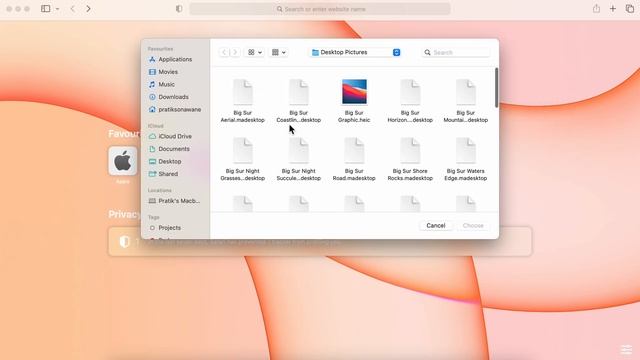Viewport: 640px width, 360px height.
Task: Click the Safari Share button
Action: tap(596, 9)
